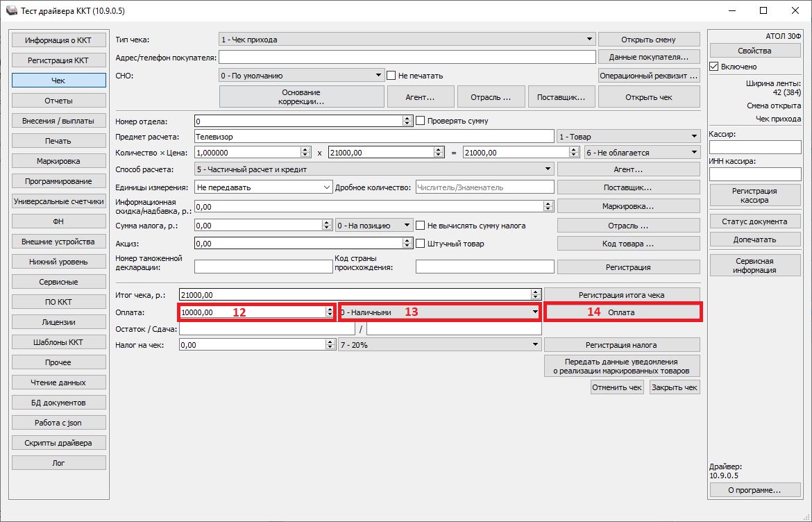Toggle the Не печатать checkbox

(x=391, y=76)
